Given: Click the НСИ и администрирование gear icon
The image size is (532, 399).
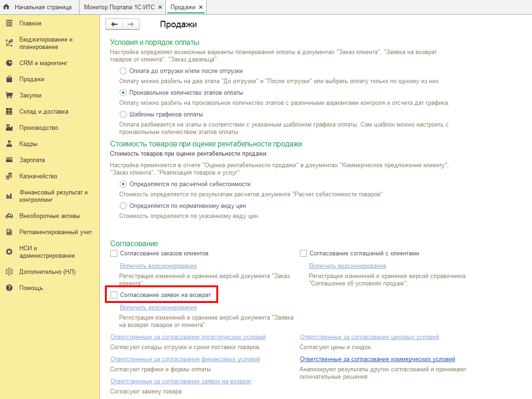Looking at the screenshot, I should click(9, 252).
